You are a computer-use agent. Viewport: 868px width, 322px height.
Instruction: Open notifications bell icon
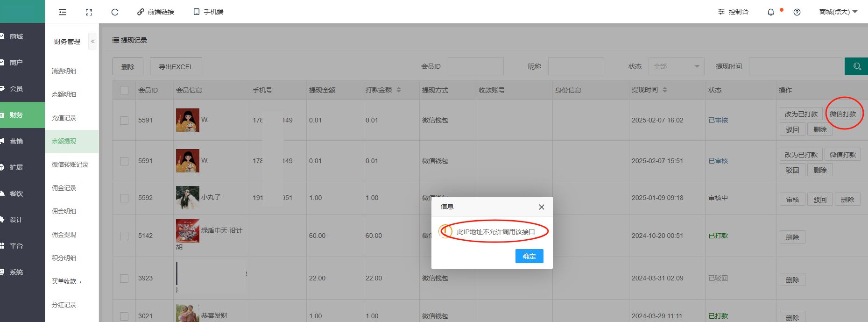pos(770,12)
